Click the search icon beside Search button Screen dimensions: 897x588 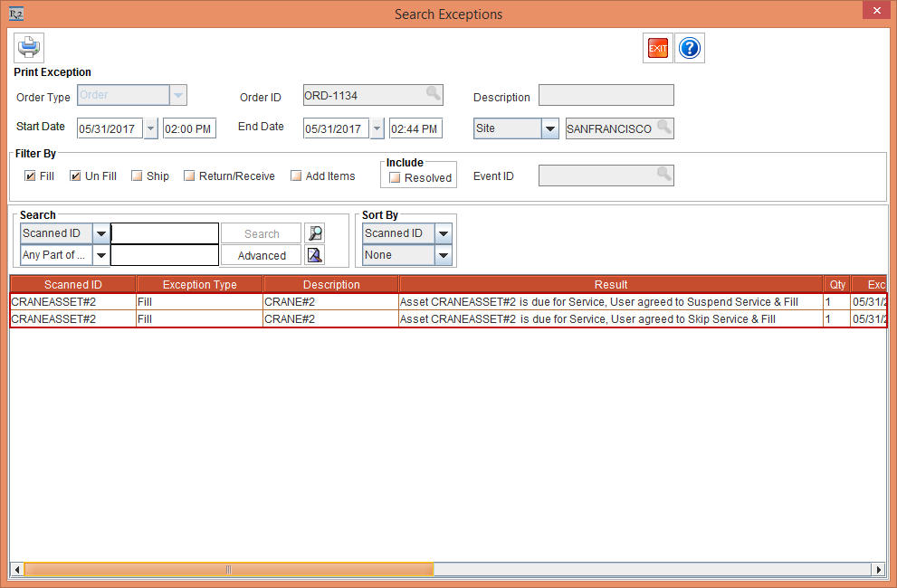[314, 233]
